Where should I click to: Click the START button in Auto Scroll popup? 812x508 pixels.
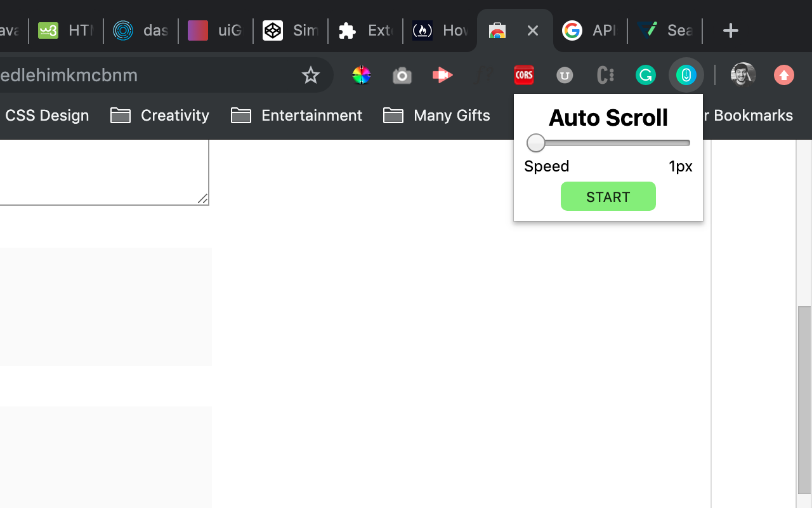[x=608, y=196]
